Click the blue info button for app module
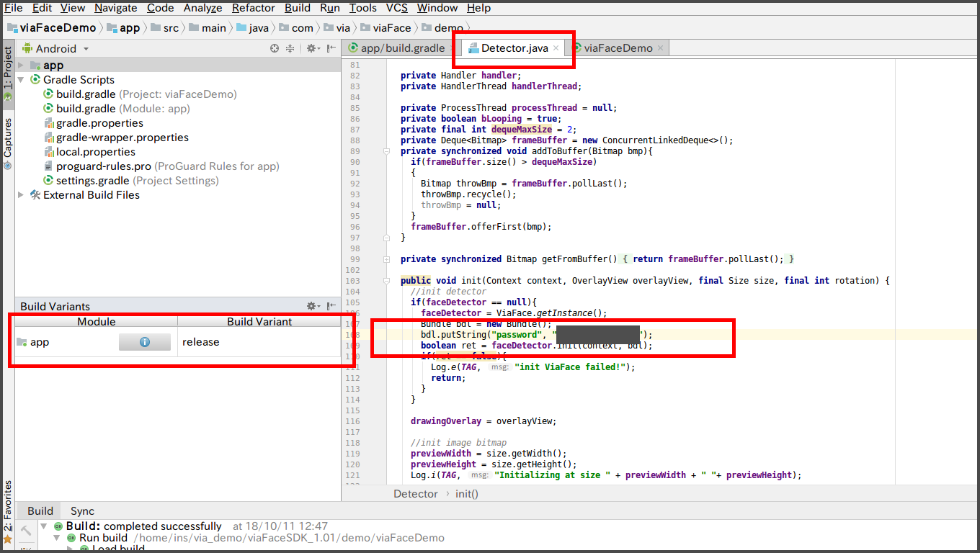This screenshot has height=553, width=980. click(145, 342)
